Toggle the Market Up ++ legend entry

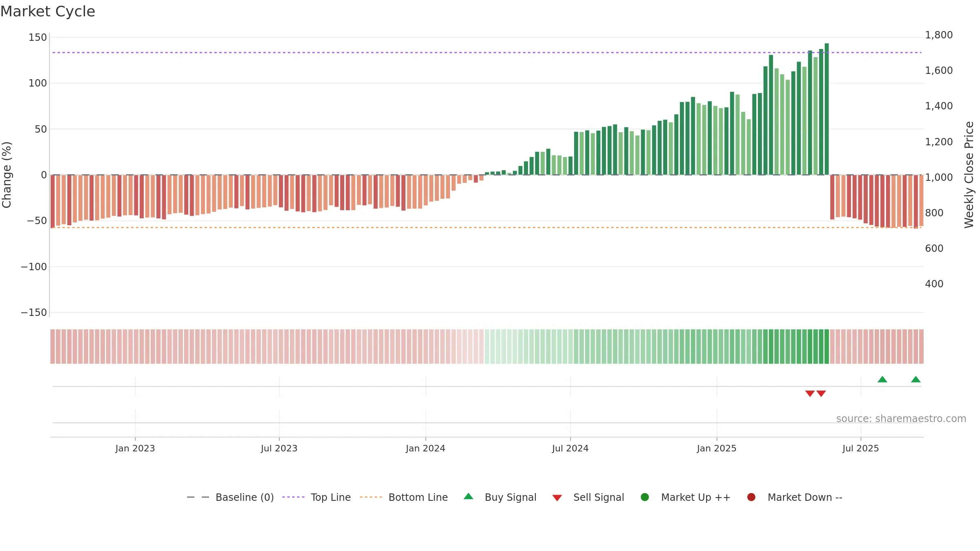click(685, 497)
